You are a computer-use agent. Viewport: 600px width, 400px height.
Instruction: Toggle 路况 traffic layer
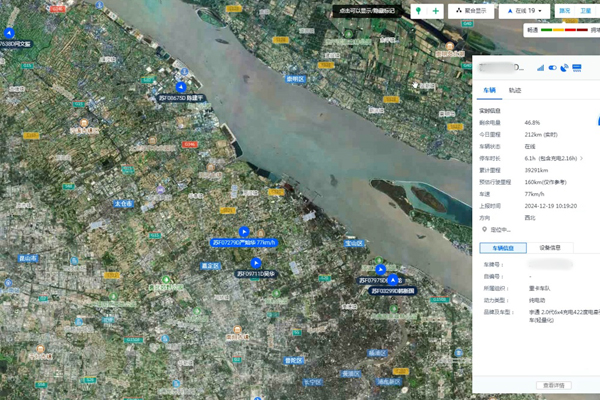[x=564, y=11]
